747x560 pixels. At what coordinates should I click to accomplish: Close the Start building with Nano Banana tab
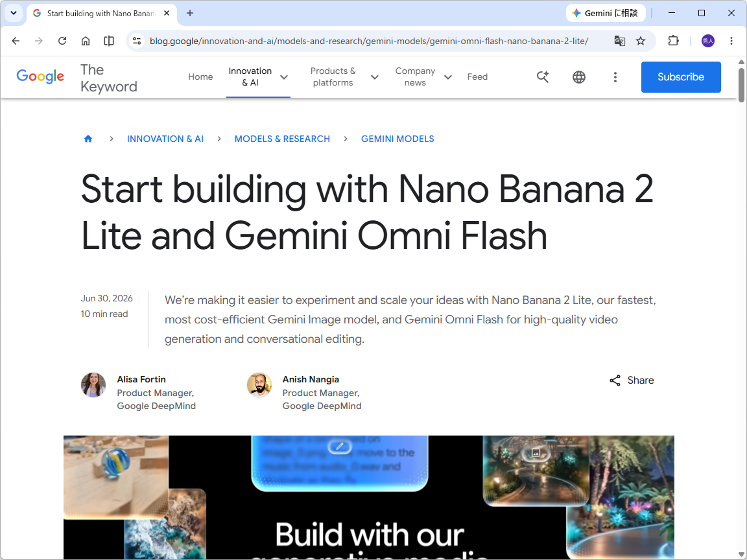click(x=167, y=14)
